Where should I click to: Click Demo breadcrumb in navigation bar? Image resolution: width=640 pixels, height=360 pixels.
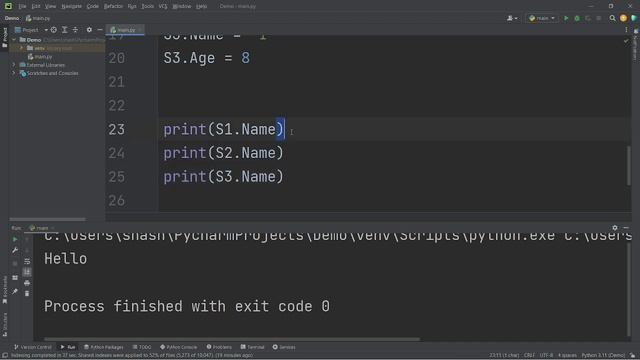(x=12, y=18)
